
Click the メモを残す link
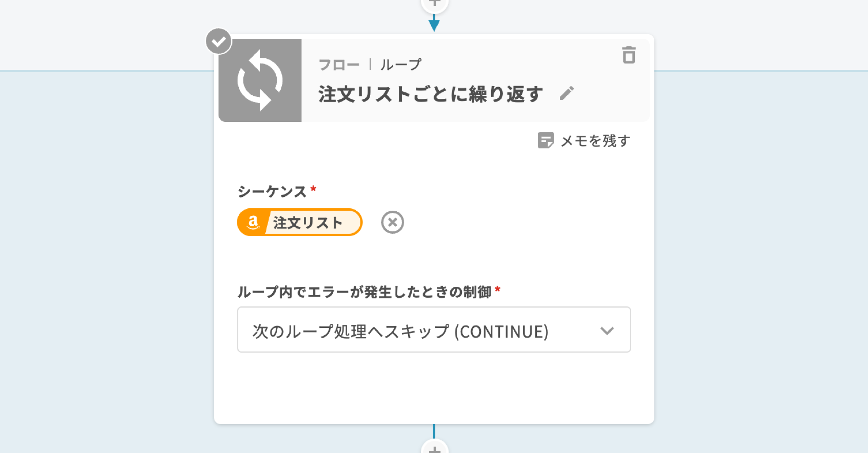coord(595,141)
